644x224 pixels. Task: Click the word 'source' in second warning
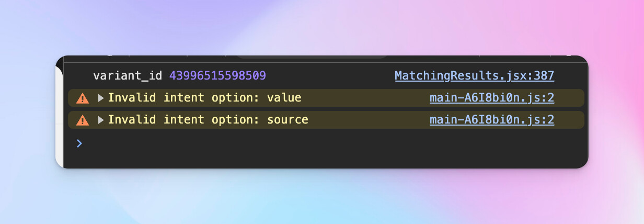[x=287, y=120]
